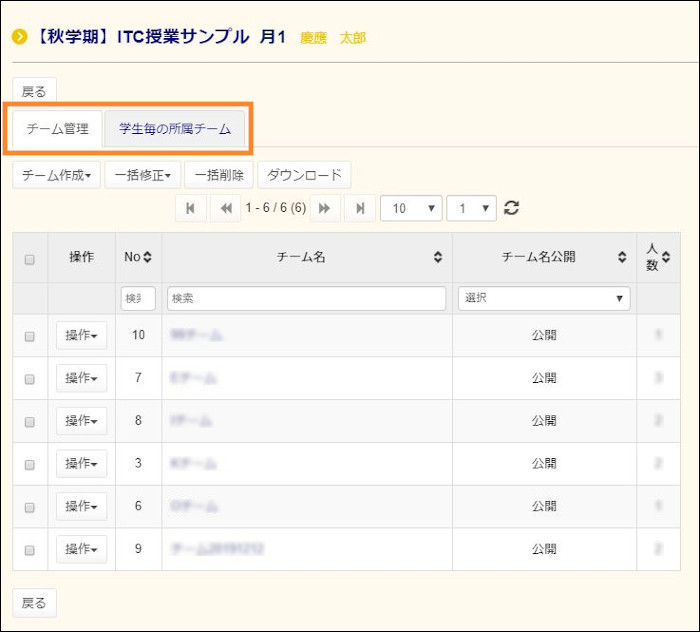Jump to the last page of results
This screenshot has width=700, height=632.
click(x=360, y=208)
